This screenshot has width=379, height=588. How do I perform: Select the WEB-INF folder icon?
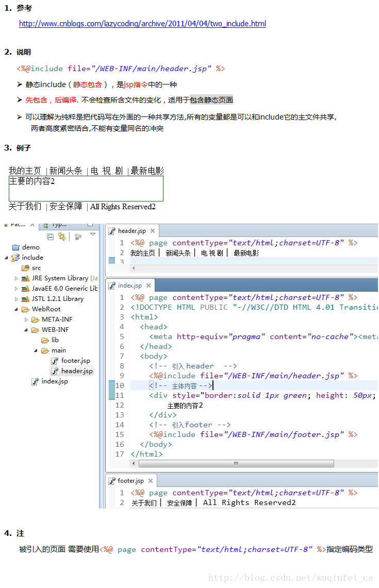pos(35,330)
